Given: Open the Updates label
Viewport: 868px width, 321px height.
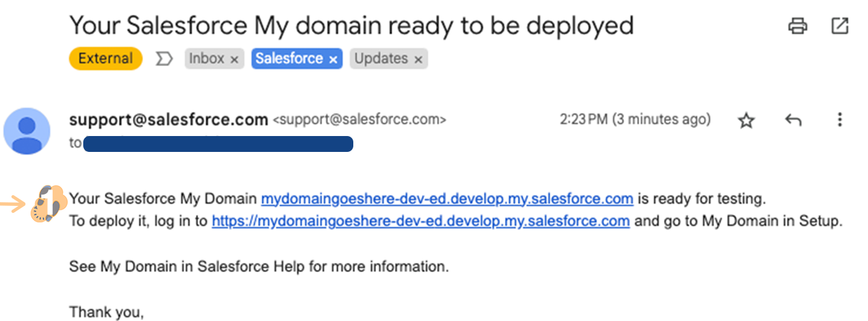Looking at the screenshot, I should (381, 58).
